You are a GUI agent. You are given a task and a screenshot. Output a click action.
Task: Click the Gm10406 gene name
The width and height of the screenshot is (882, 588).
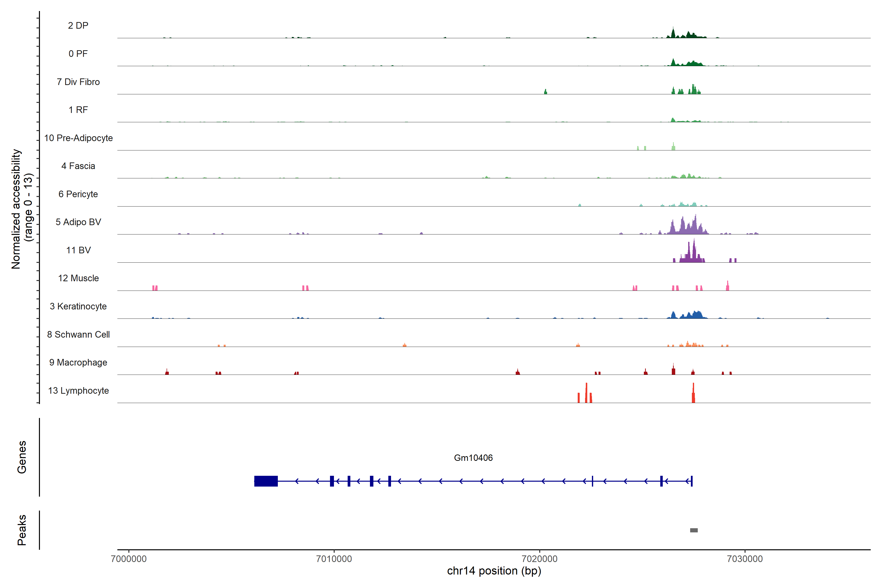pos(473,457)
